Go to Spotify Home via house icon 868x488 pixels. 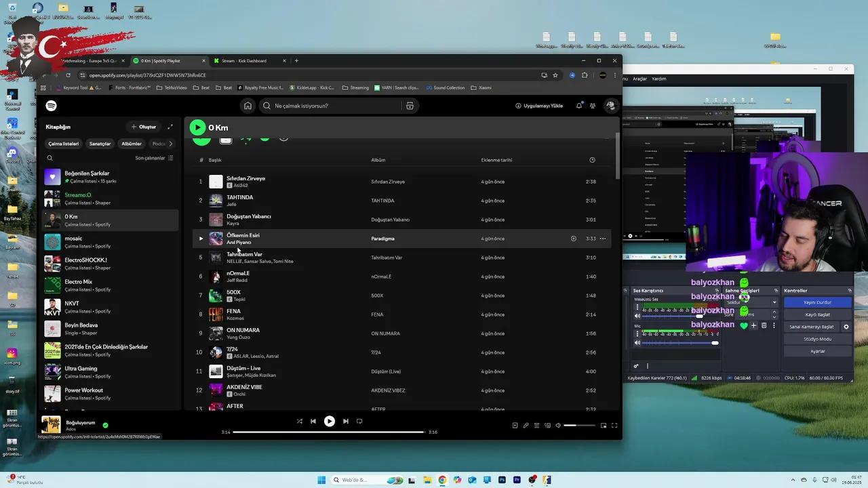(x=248, y=106)
